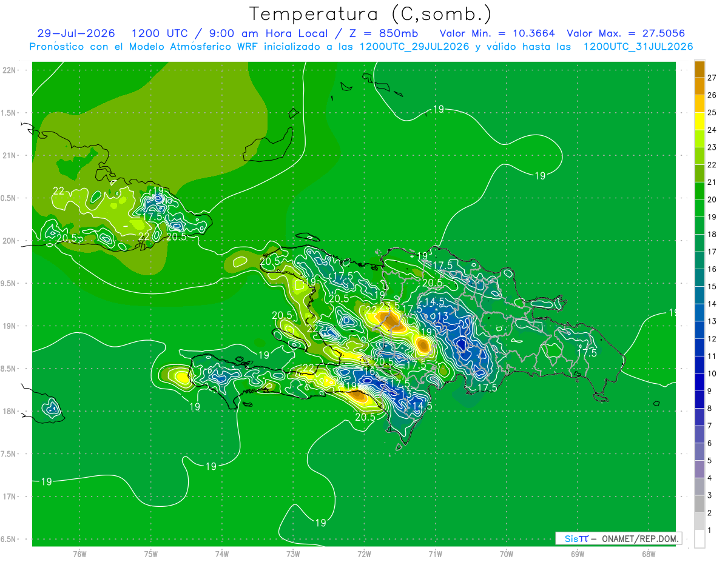This screenshot has height=562, width=728.
Task: Click the colorbar swatch between 13 and 14
Action: [699, 313]
